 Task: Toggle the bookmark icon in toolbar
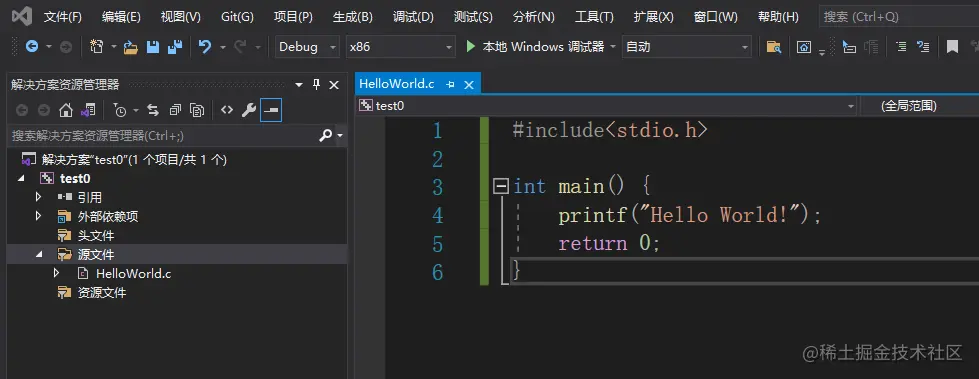tap(952, 47)
